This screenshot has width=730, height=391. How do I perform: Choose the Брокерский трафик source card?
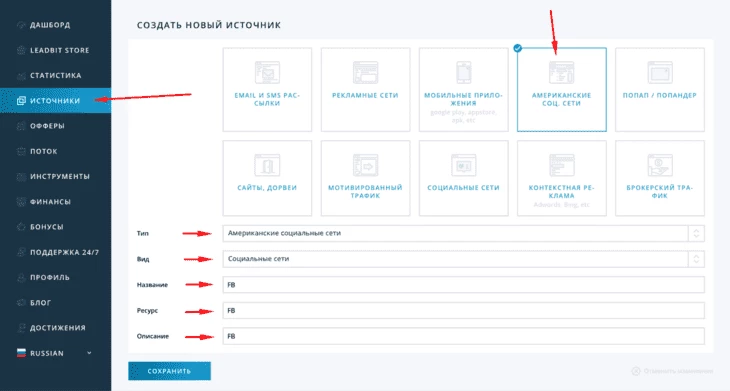click(x=660, y=178)
